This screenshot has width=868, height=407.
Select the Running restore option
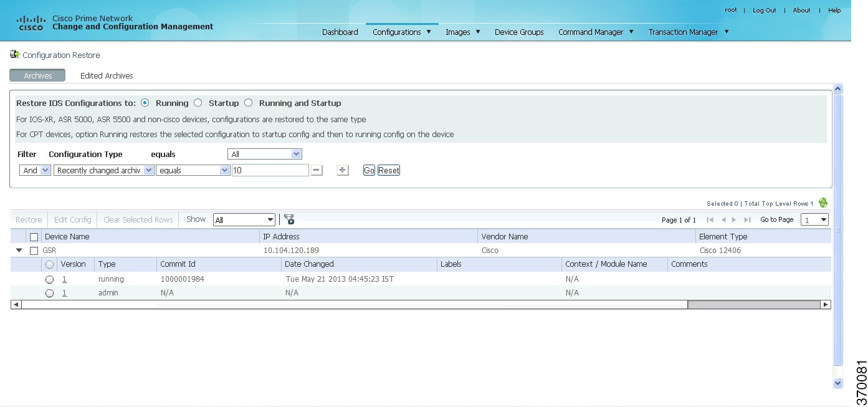[145, 103]
